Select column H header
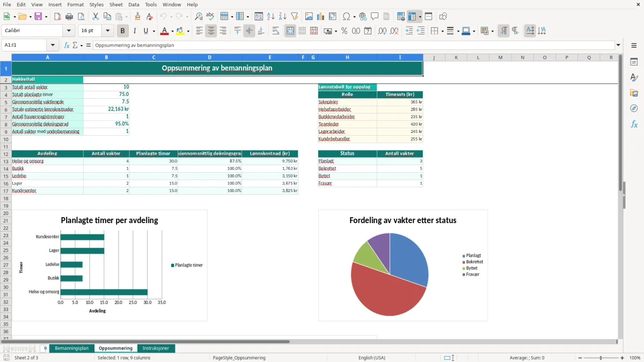644x362 pixels. [347, 57]
